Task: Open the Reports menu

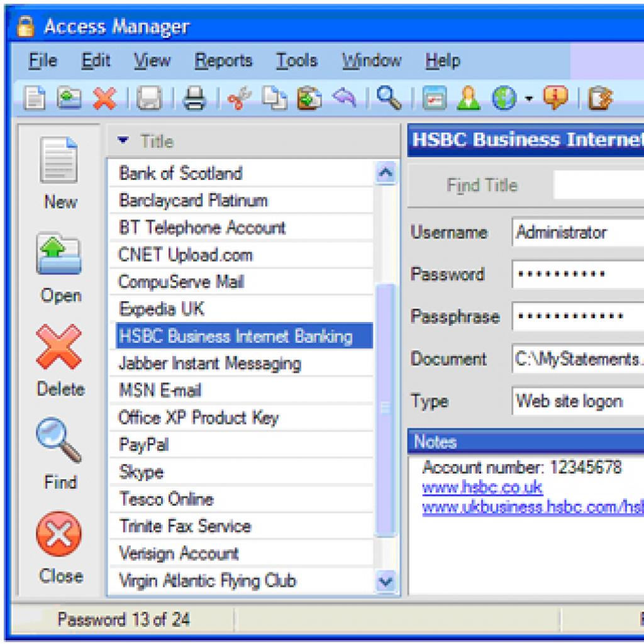Action: (x=223, y=61)
